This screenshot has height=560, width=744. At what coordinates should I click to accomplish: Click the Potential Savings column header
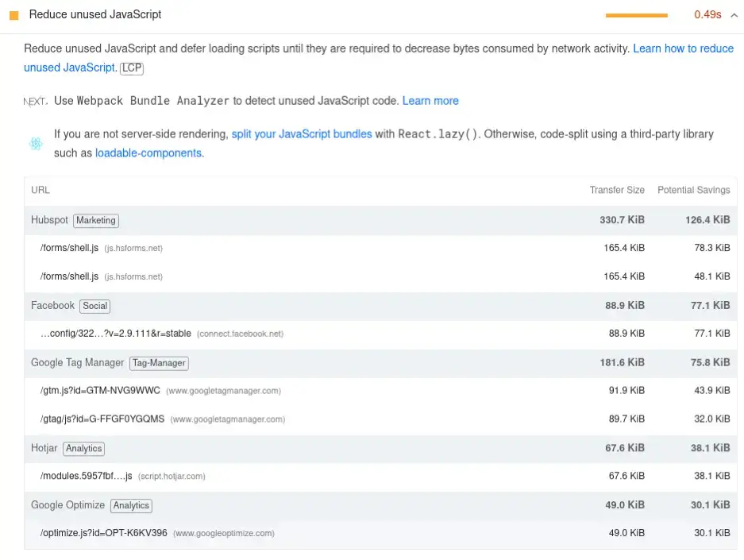[x=694, y=190]
